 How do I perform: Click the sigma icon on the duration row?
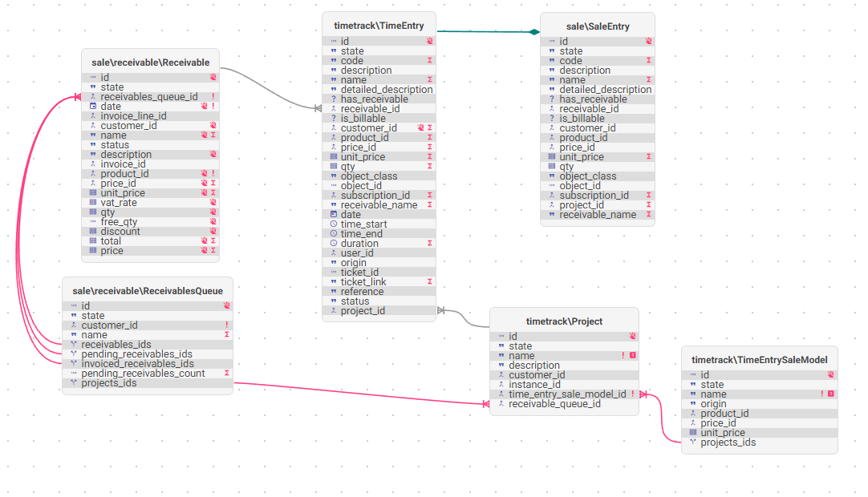429,244
